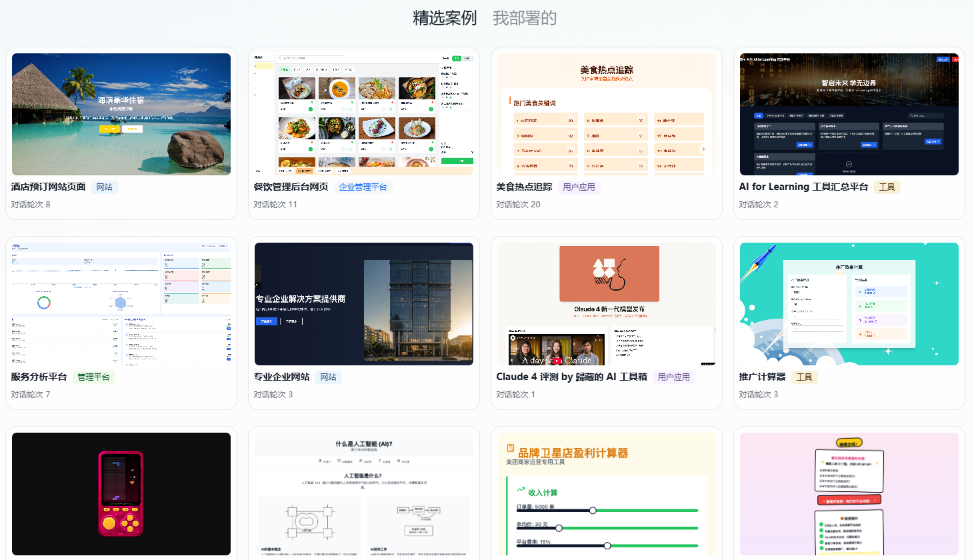Image resolution: width=974 pixels, height=560 pixels.
Task: Click the 美食热点追踪 card title
Action: pos(524,187)
